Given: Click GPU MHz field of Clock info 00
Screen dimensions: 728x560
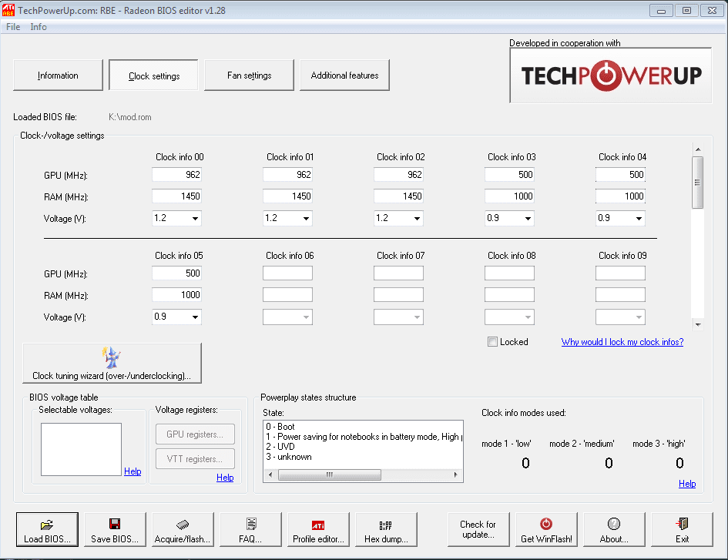Looking at the screenshot, I should 176,175.
